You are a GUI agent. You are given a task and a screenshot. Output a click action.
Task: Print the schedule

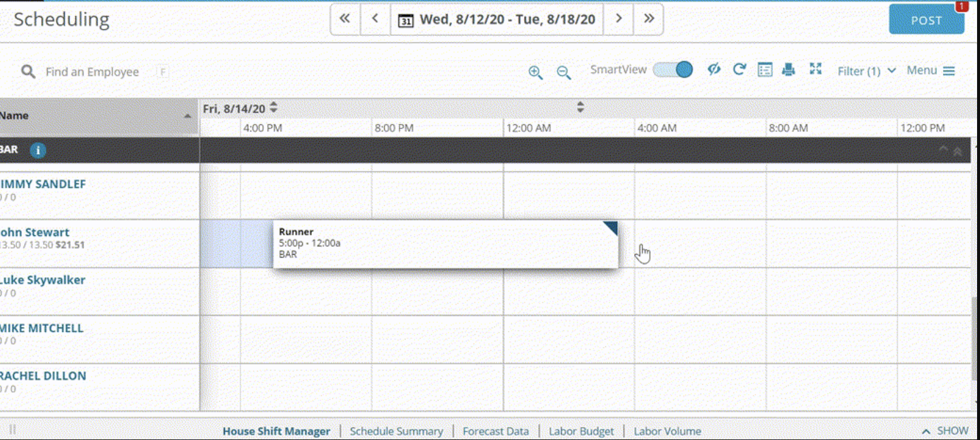(789, 69)
